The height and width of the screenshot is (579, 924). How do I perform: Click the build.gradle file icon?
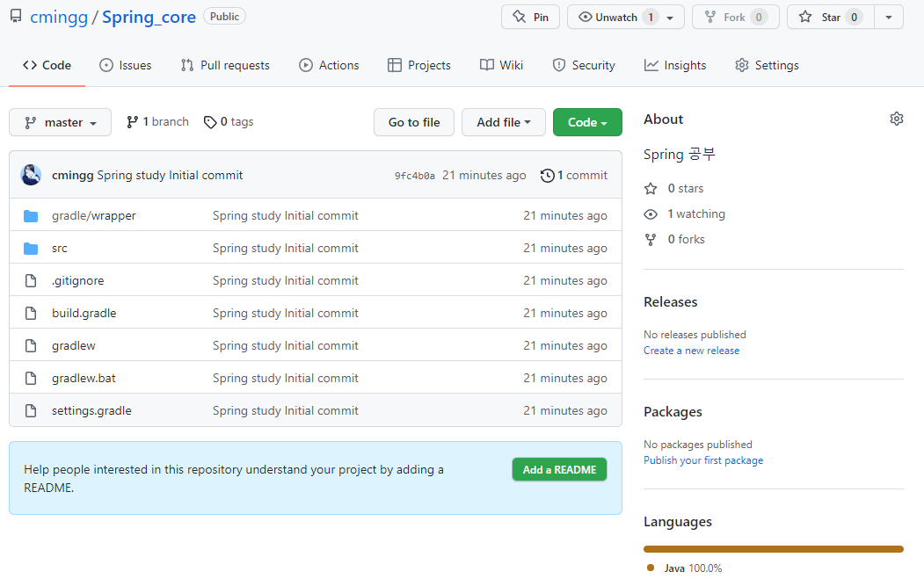click(31, 314)
